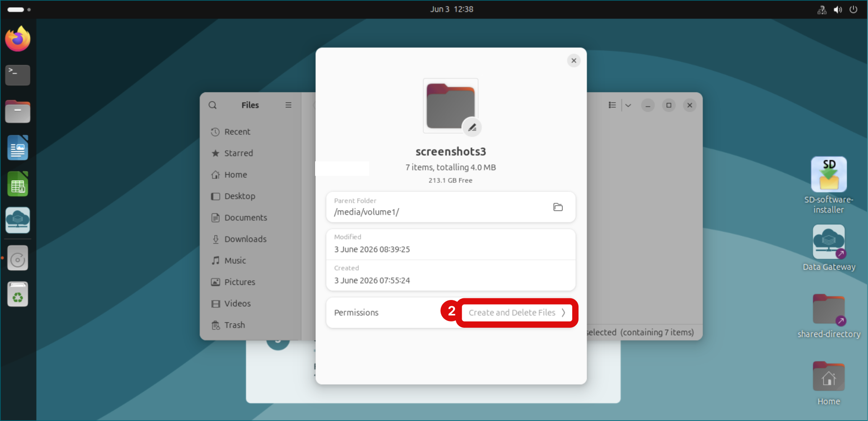Viewport: 868px width, 421px height.
Task: Open Videos in Files sidebar
Action: point(251,303)
